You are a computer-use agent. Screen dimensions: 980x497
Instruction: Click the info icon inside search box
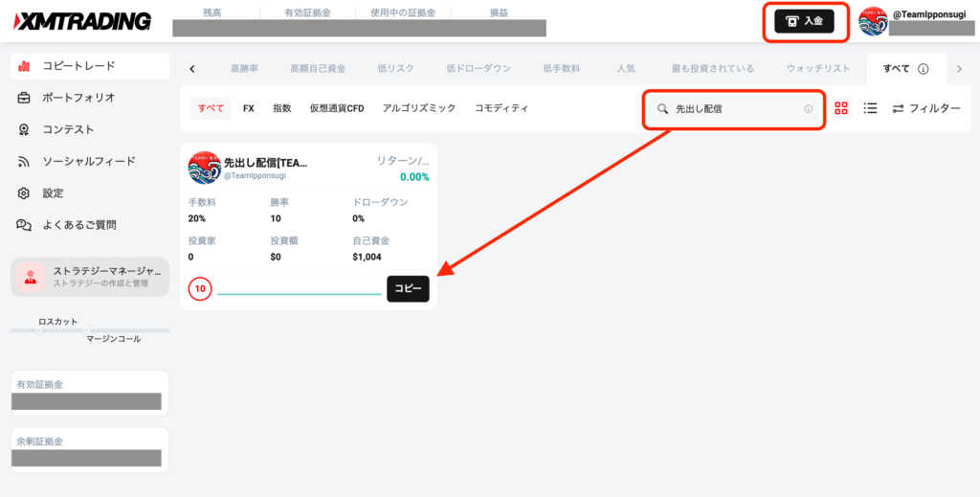pos(808,109)
